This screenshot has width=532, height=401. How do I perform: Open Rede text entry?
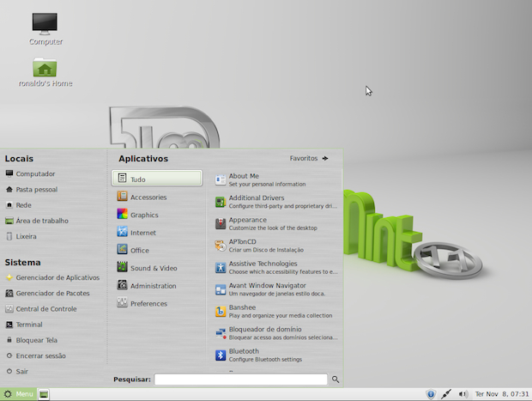pos(24,205)
